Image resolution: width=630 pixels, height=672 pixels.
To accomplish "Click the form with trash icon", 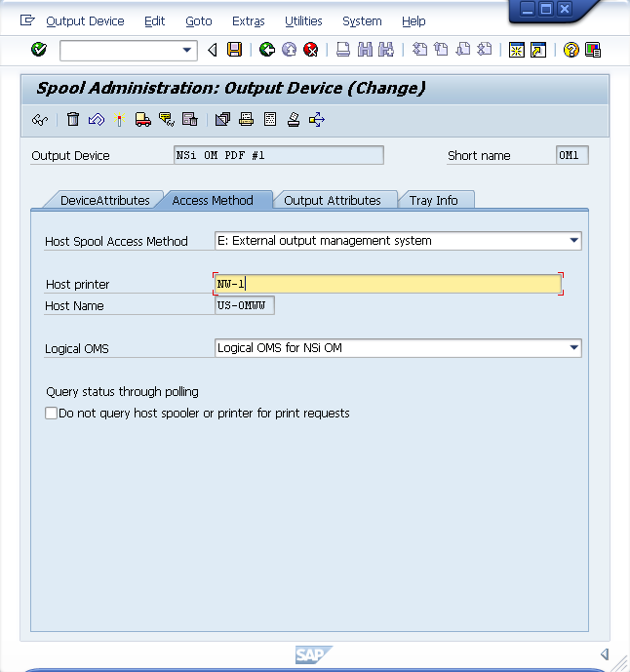I will click(189, 119).
